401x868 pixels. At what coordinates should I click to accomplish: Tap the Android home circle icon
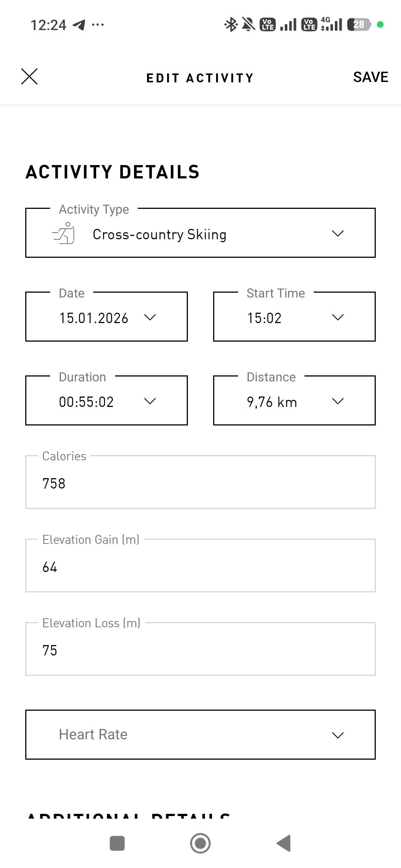click(x=200, y=844)
